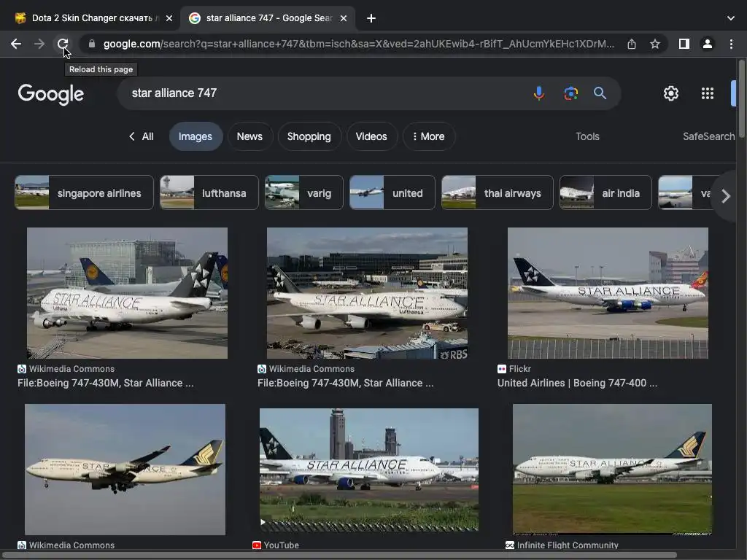Refine search with singapore airlines chip
The height and width of the screenshot is (560, 747).
[85, 192]
